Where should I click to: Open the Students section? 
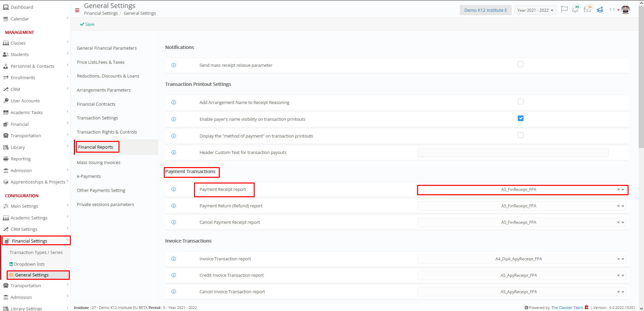(x=20, y=54)
